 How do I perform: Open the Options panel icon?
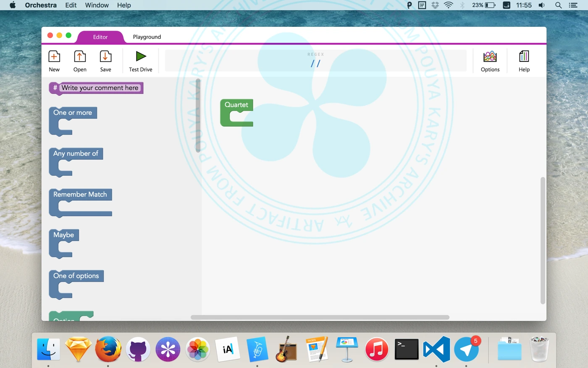[x=490, y=57]
